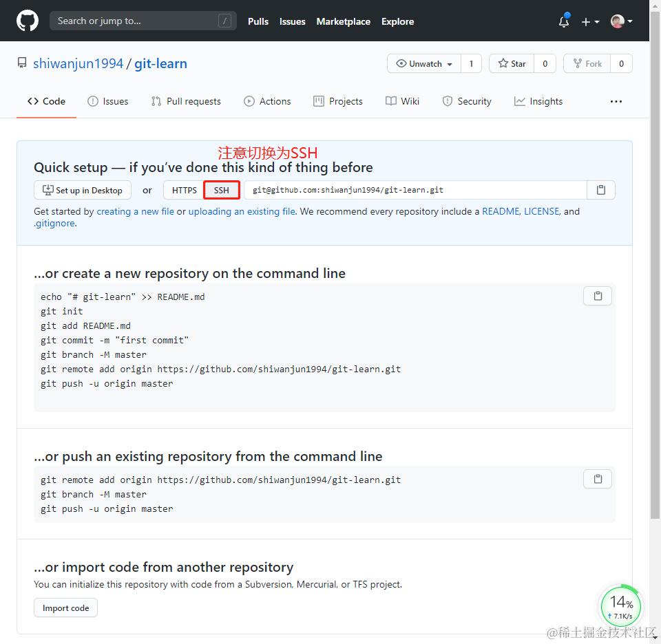The width and height of the screenshot is (661, 644).
Task: Open the shiwanjun1994 owner link
Action: 78,63
